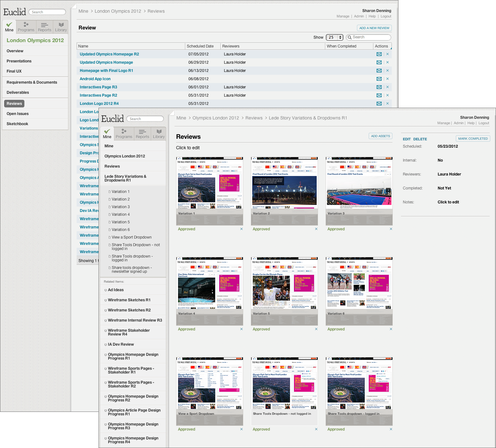Click the 'Click to edit' text under Reviews heading

[188, 148]
